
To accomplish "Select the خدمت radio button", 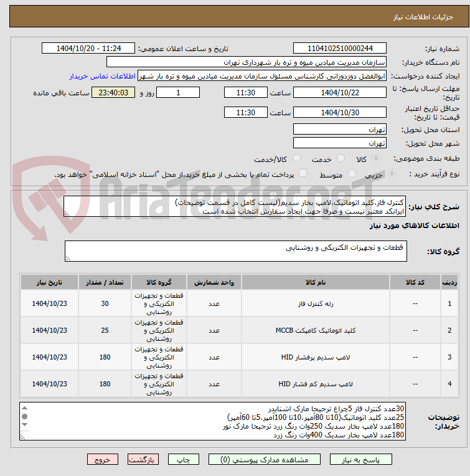I will (341, 158).
